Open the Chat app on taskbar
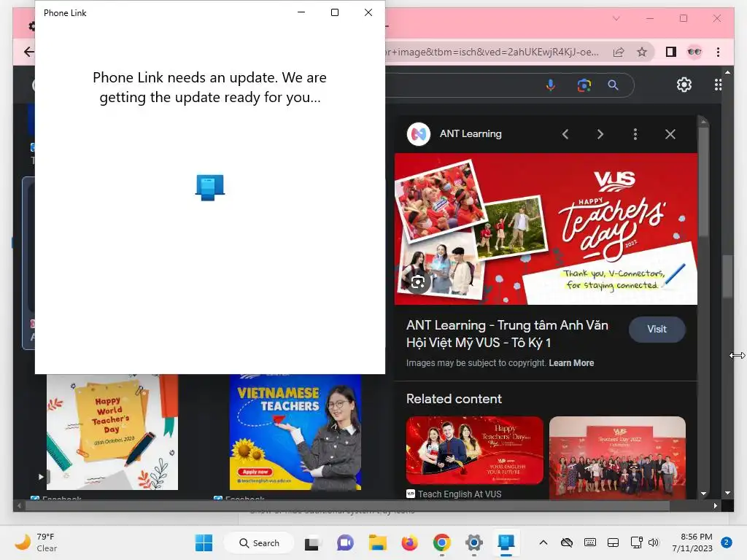This screenshot has width=747, height=560. [345, 542]
